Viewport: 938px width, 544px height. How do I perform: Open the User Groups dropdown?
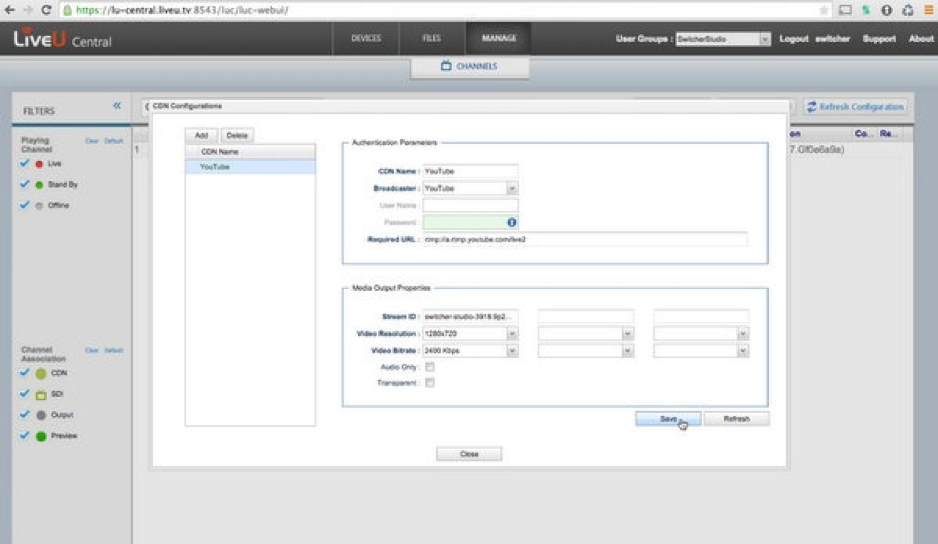coord(765,39)
